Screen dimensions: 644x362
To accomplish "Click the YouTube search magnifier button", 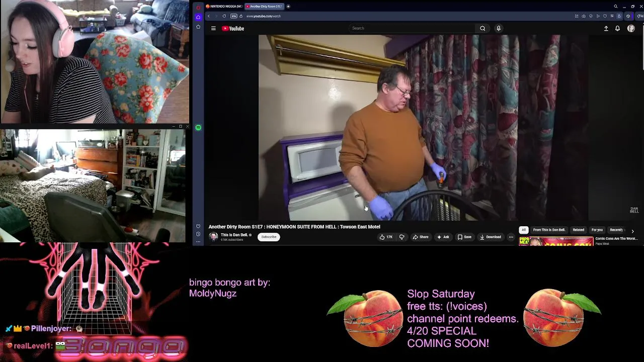I will click(482, 28).
